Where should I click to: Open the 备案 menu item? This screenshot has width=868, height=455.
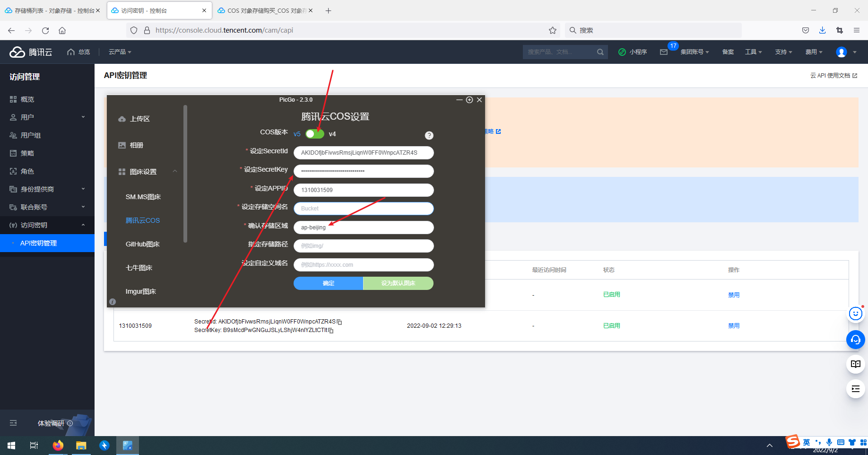click(728, 52)
